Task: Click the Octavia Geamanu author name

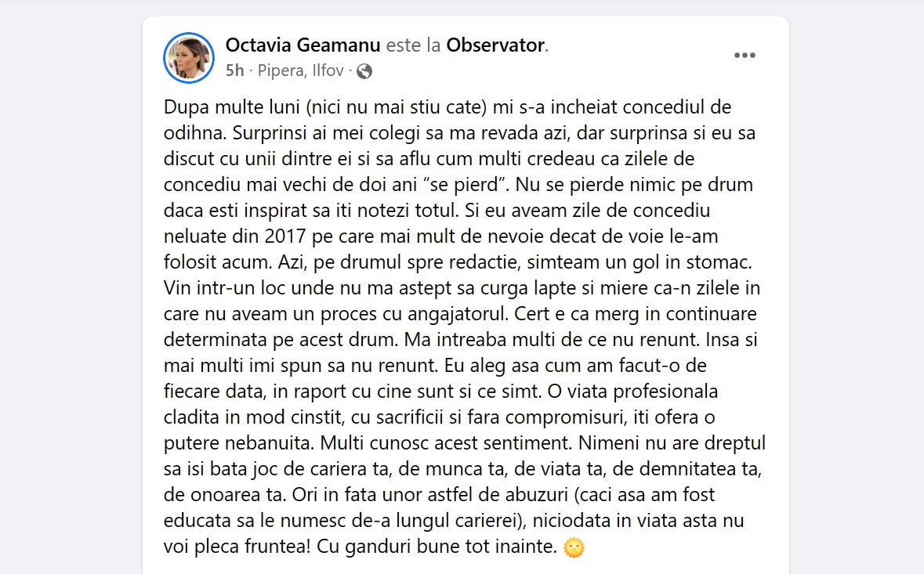Action: [x=303, y=45]
